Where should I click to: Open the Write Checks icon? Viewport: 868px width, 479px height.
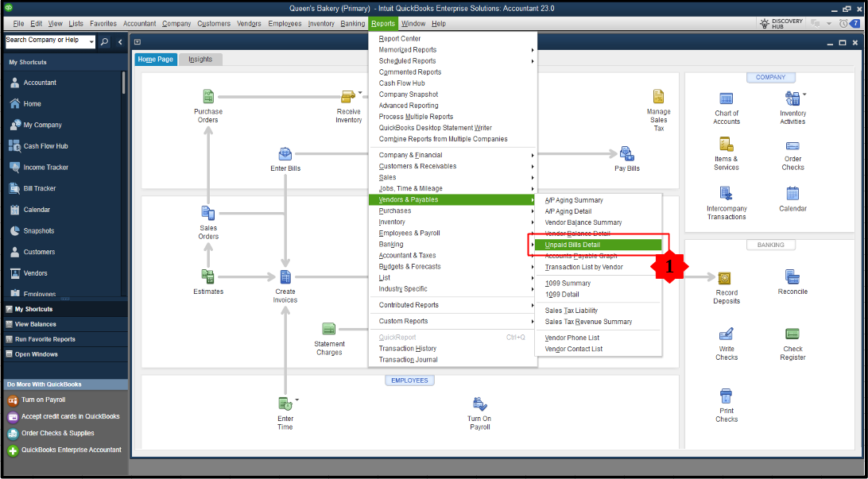[727, 334]
